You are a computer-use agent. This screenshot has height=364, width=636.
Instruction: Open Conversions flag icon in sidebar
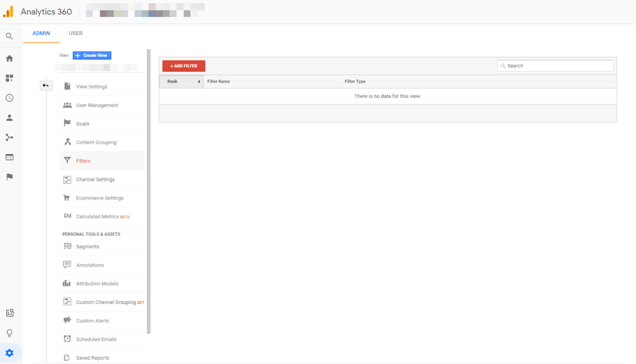tap(9, 177)
